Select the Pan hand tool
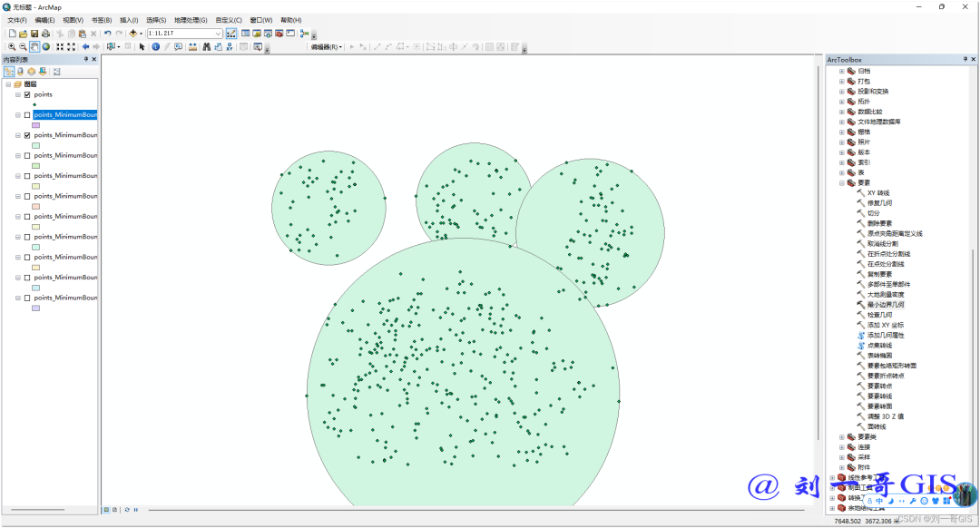The image size is (980, 528). [34, 47]
